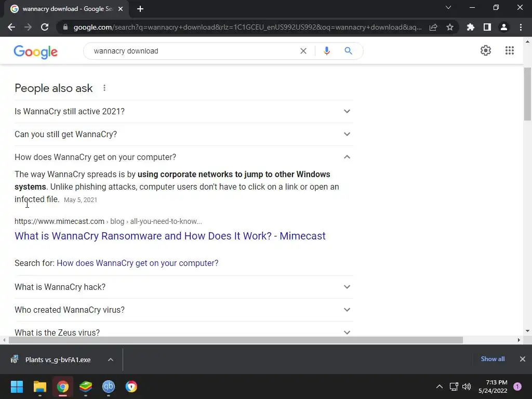Image resolution: width=532 pixels, height=399 pixels.
Task: Click the browser back arrow
Action: (x=11, y=27)
